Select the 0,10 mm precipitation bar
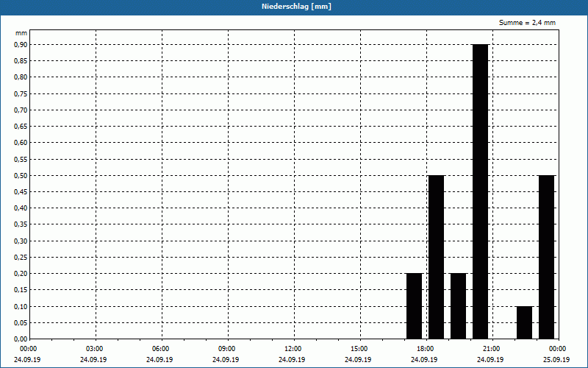Viewport: 588px width, 368px height. coord(524,322)
